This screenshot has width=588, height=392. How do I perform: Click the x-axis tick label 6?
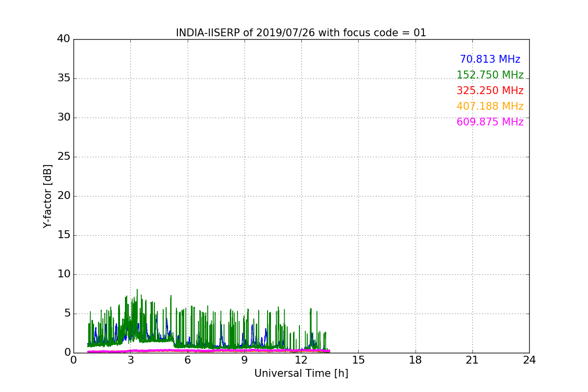187,360
